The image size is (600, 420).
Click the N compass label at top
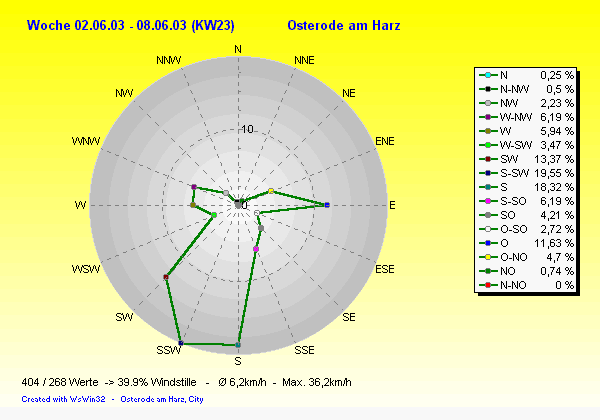click(237, 49)
